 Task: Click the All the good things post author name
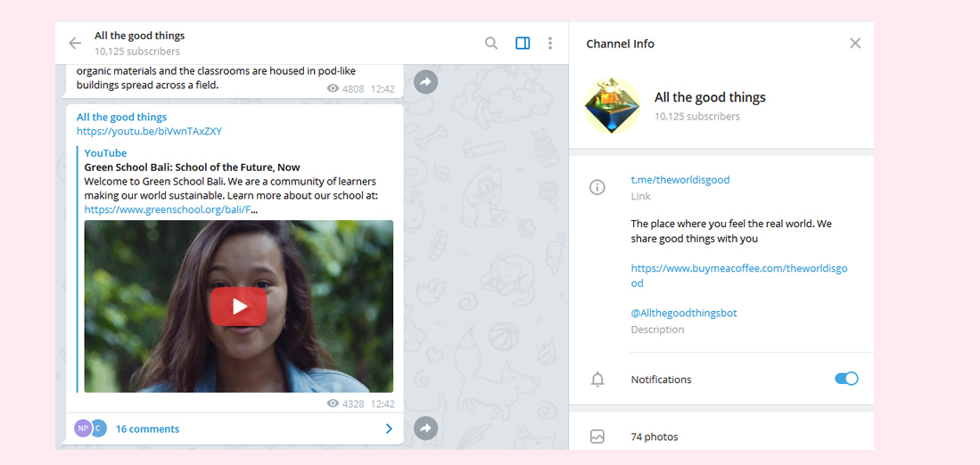122,117
